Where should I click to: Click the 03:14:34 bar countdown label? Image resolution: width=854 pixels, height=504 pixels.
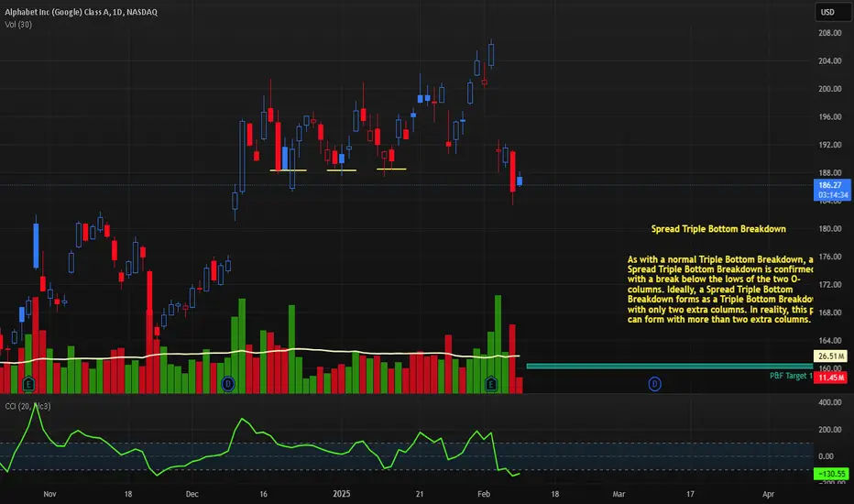pyautogui.click(x=833, y=195)
